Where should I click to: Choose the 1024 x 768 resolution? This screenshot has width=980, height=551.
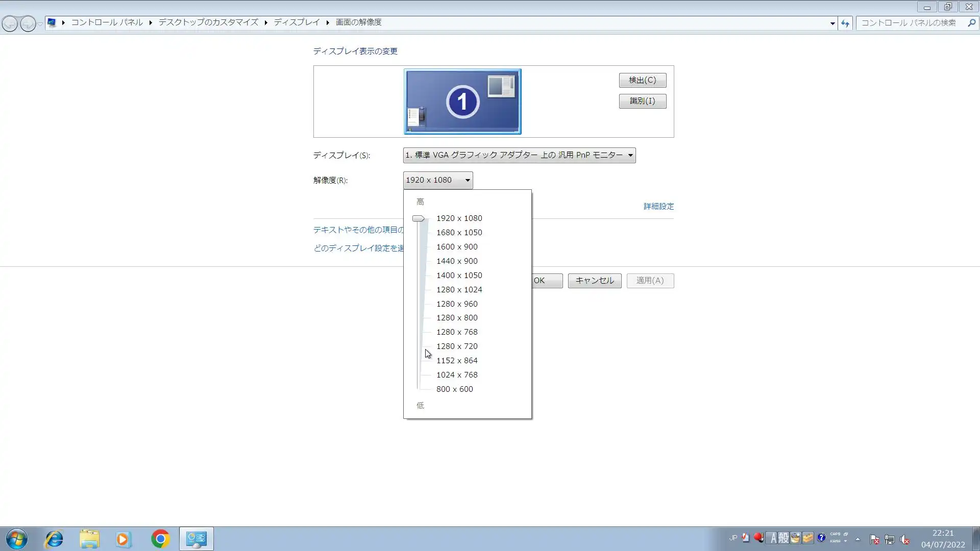(457, 375)
